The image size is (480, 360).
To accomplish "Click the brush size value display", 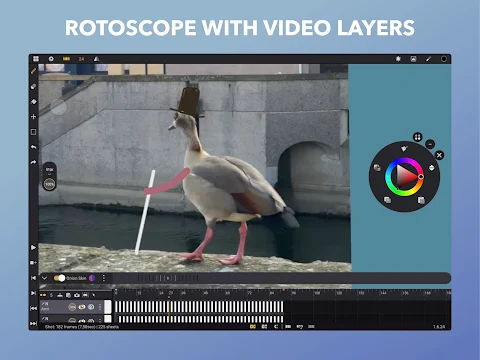I will tap(49, 170).
